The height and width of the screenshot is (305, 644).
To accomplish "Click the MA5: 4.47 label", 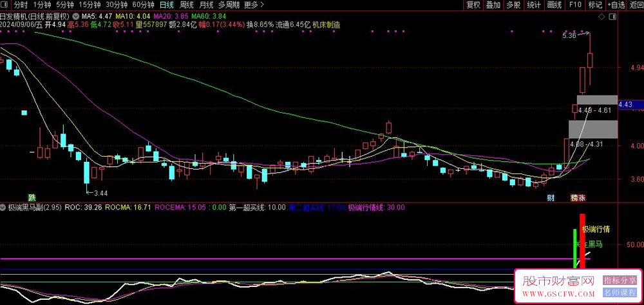I will point(97,17).
